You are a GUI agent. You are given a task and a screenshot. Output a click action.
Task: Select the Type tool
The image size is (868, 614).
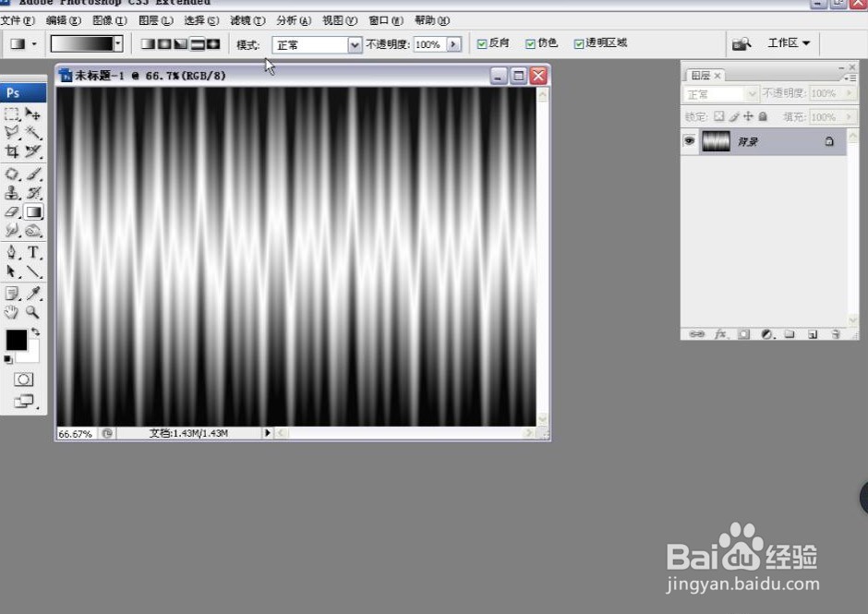(33, 252)
